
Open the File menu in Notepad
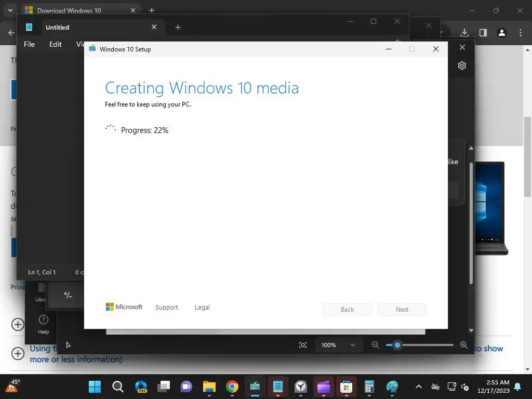click(29, 44)
